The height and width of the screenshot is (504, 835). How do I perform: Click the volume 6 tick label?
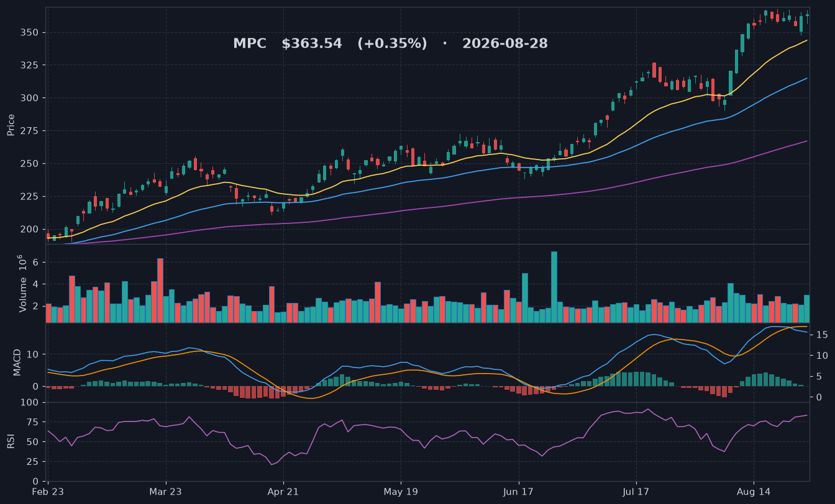pyautogui.click(x=37, y=263)
